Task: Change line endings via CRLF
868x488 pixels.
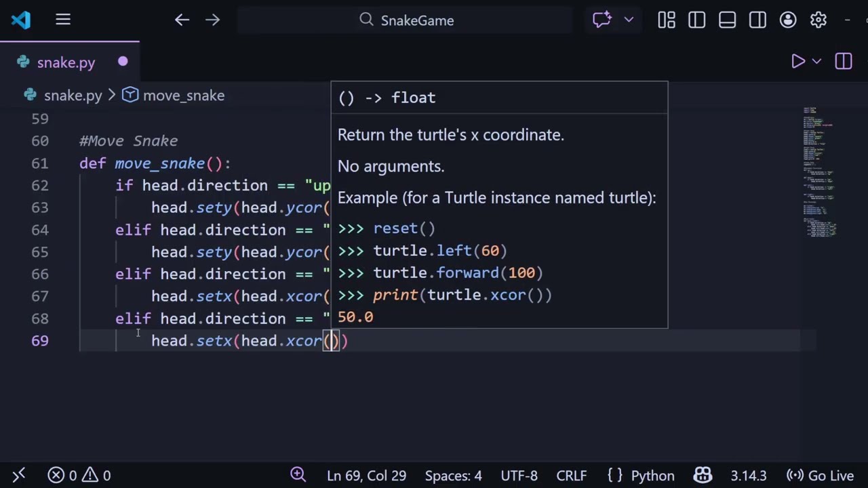Action: point(571,476)
